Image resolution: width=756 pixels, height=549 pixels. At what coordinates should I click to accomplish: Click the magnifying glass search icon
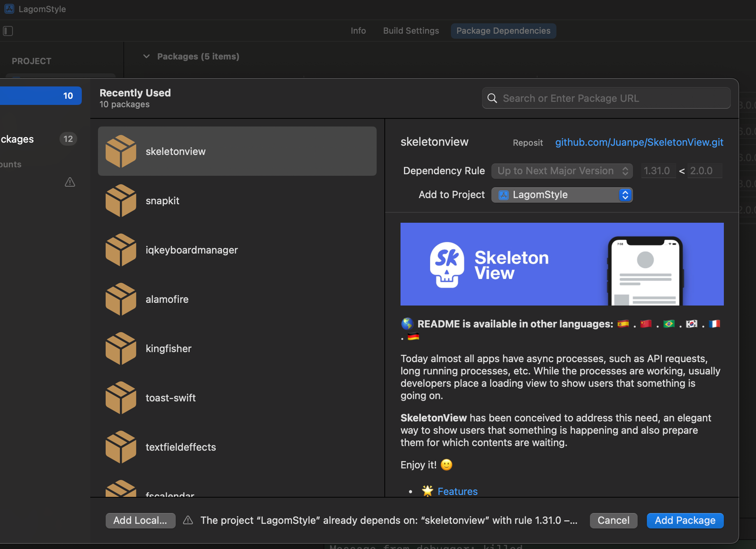click(x=492, y=98)
